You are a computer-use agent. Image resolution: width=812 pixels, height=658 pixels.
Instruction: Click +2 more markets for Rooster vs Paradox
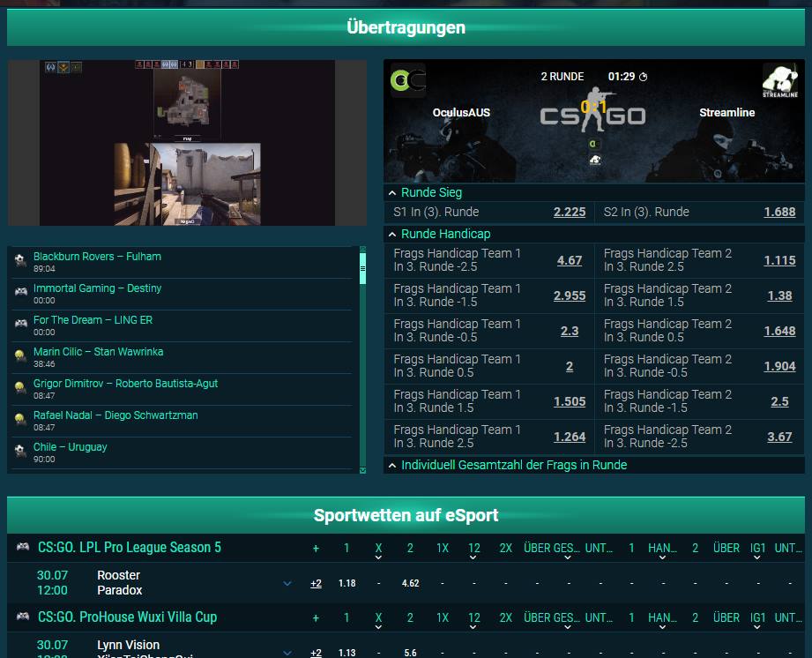pyautogui.click(x=316, y=583)
